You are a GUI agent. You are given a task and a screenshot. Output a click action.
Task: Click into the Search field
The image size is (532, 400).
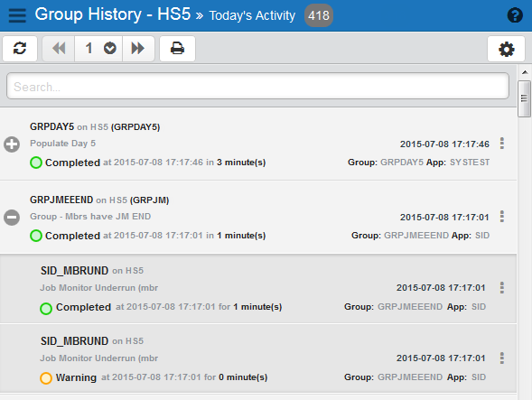pyautogui.click(x=257, y=86)
